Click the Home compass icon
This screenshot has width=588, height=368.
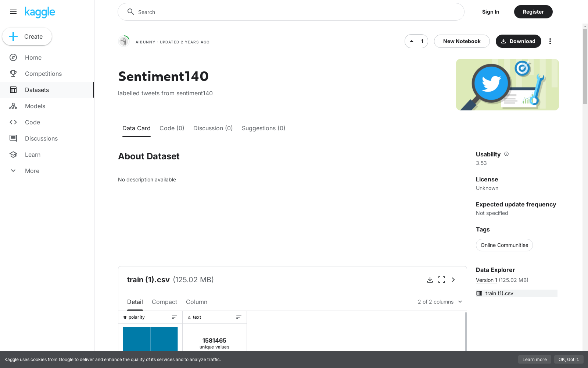pyautogui.click(x=13, y=57)
